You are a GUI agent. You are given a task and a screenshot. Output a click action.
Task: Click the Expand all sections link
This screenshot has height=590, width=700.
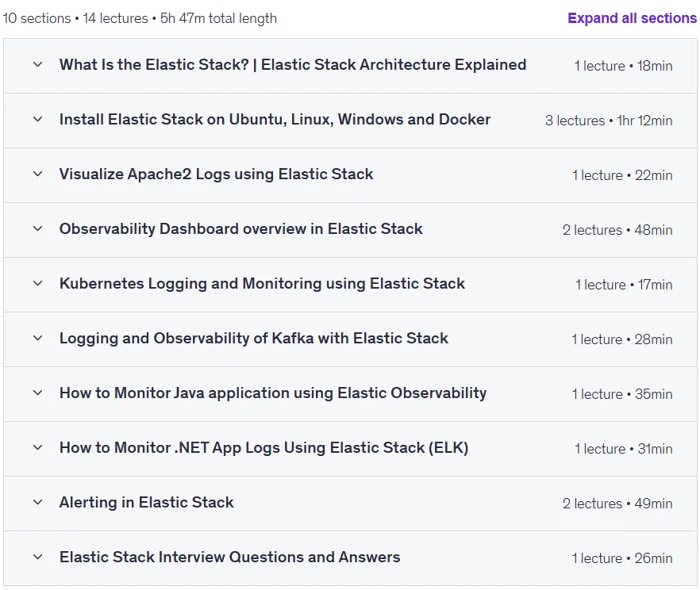coord(632,18)
